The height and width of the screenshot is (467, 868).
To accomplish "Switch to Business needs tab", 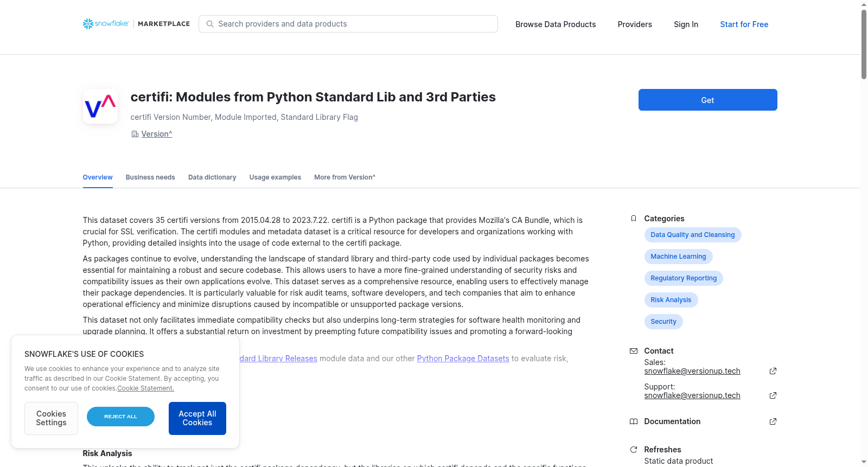I will [150, 177].
